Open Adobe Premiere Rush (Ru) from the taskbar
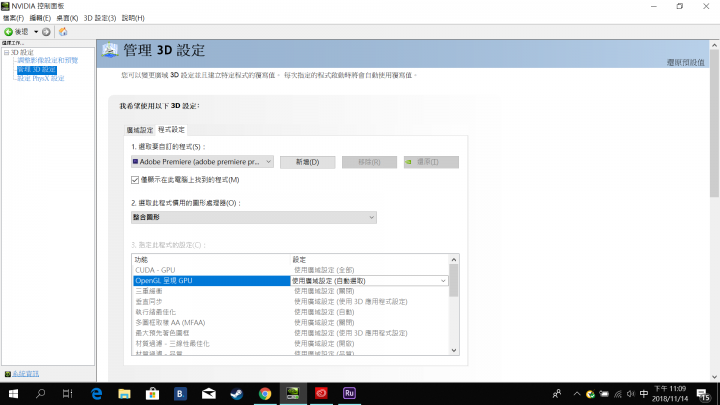This screenshot has width=720, height=405. coord(349,394)
